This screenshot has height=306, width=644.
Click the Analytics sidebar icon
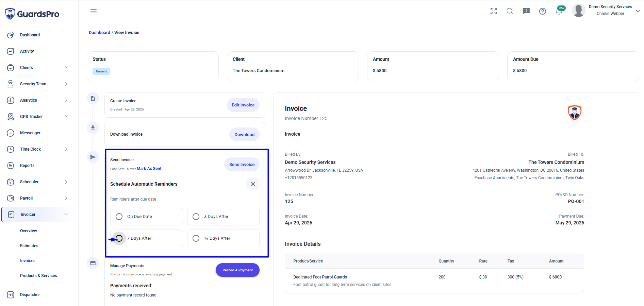(11, 100)
